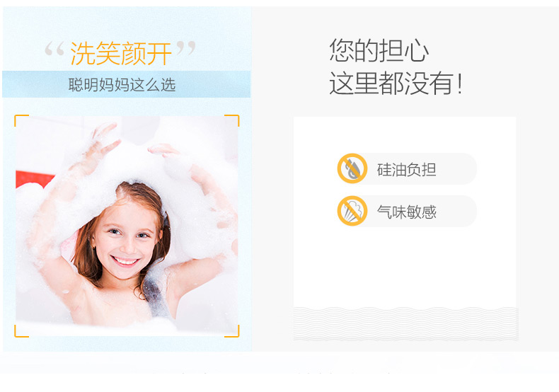
Task: Click the bottom-right orange corner bracket
Action: (x=231, y=331)
